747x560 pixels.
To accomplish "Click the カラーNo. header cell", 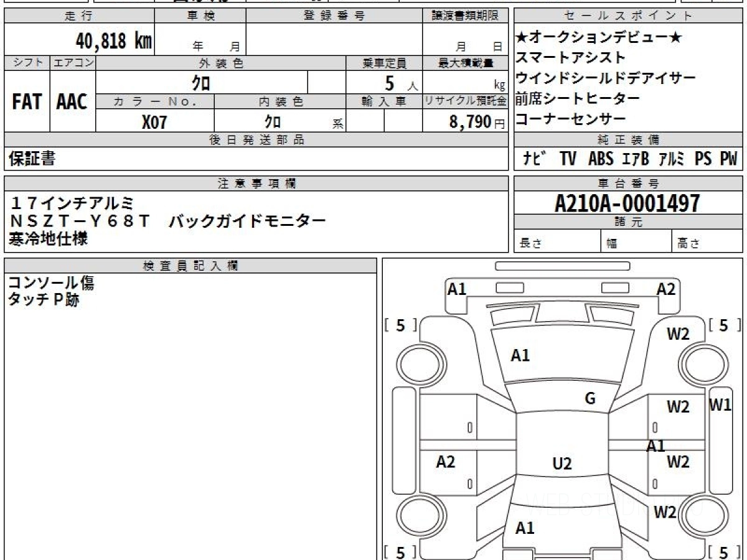I will 155,101.
